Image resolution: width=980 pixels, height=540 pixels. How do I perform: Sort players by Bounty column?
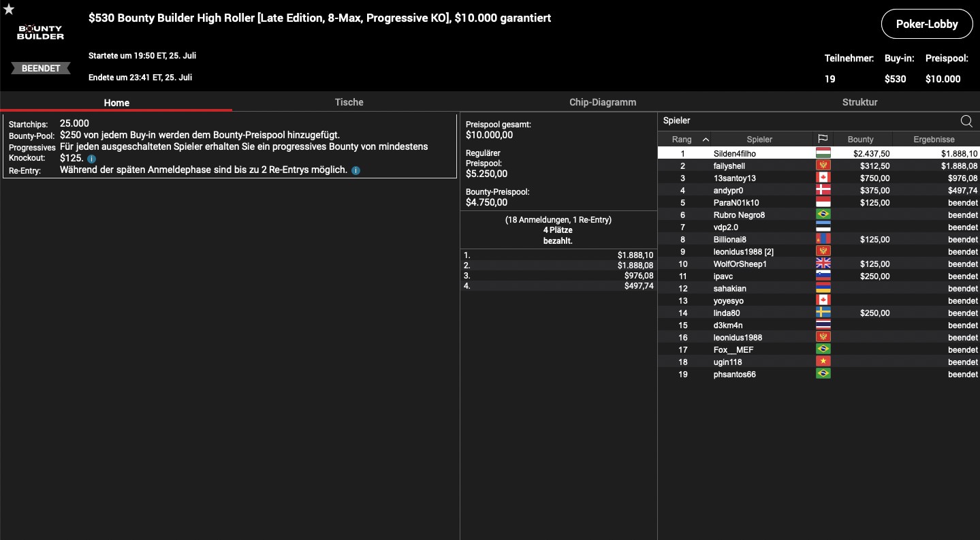[x=860, y=140]
